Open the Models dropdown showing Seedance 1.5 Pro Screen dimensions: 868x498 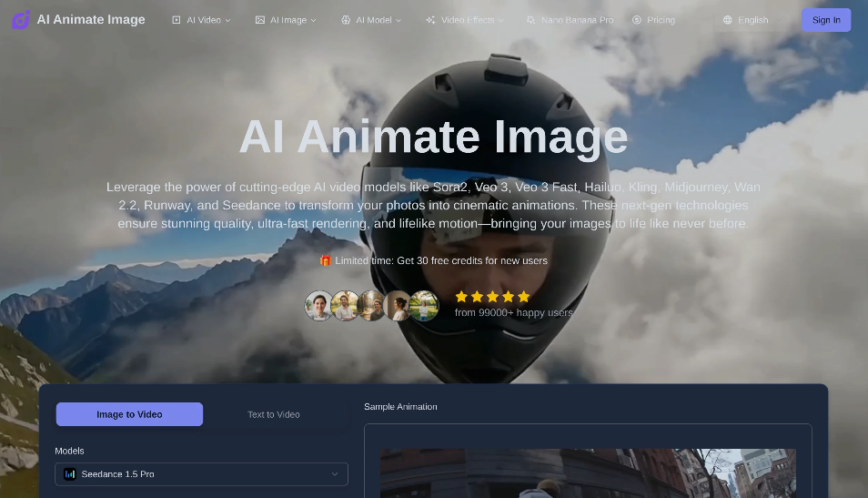201,474
